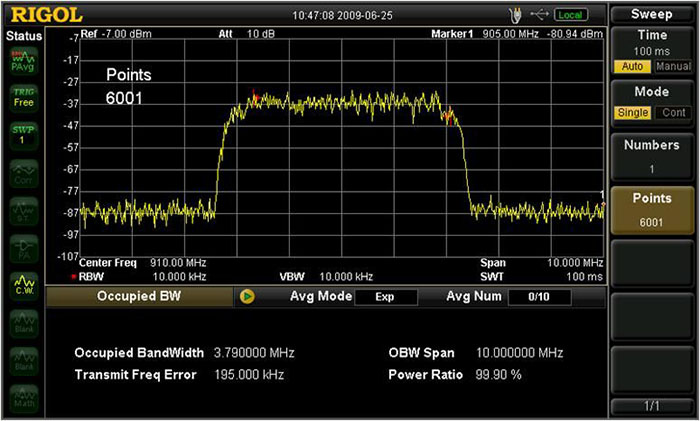Open the Numbers softkey menu item

coord(652,156)
